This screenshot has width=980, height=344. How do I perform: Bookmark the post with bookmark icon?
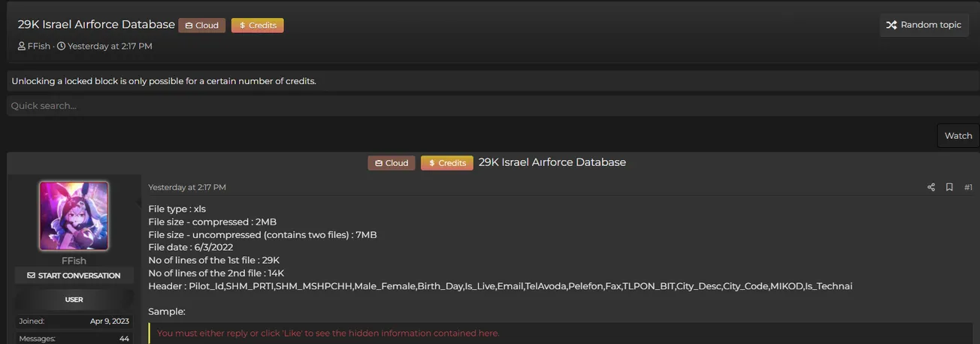tap(949, 187)
